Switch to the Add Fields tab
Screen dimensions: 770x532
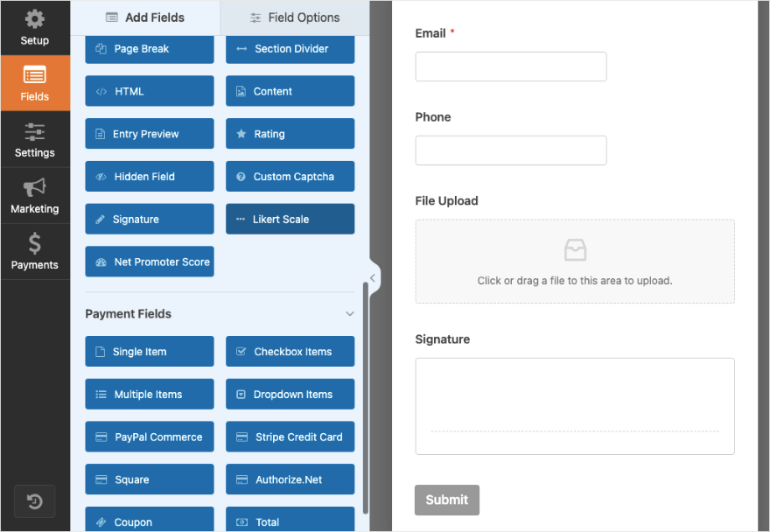click(x=146, y=17)
